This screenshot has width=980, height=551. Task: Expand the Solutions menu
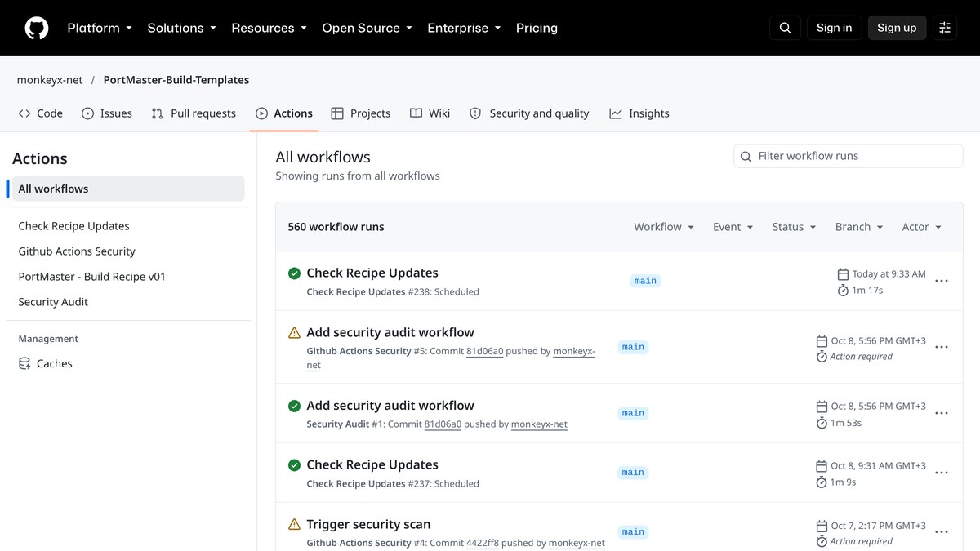tap(182, 28)
